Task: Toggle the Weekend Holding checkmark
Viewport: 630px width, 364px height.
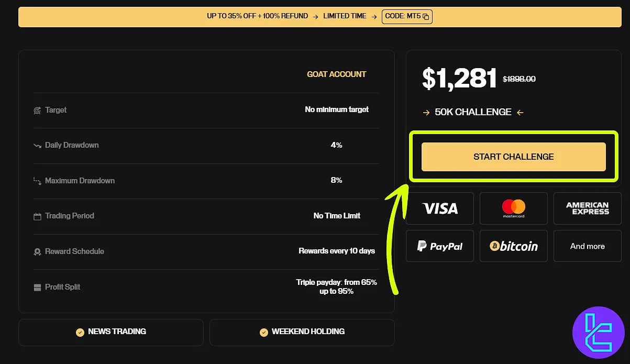Action: coord(263,332)
